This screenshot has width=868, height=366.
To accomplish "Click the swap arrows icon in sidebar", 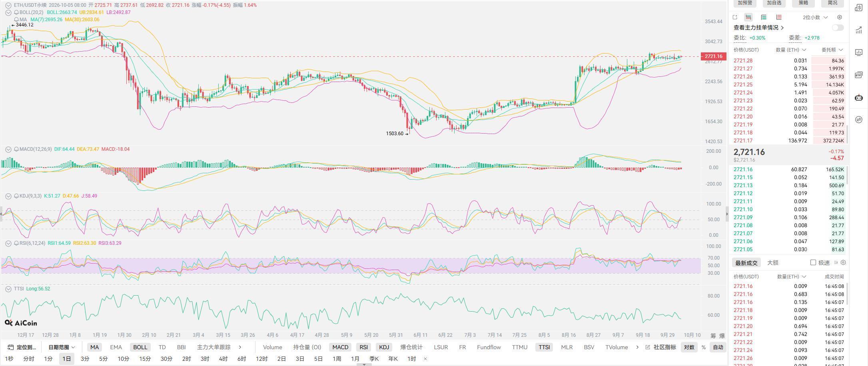I will 858,120.
